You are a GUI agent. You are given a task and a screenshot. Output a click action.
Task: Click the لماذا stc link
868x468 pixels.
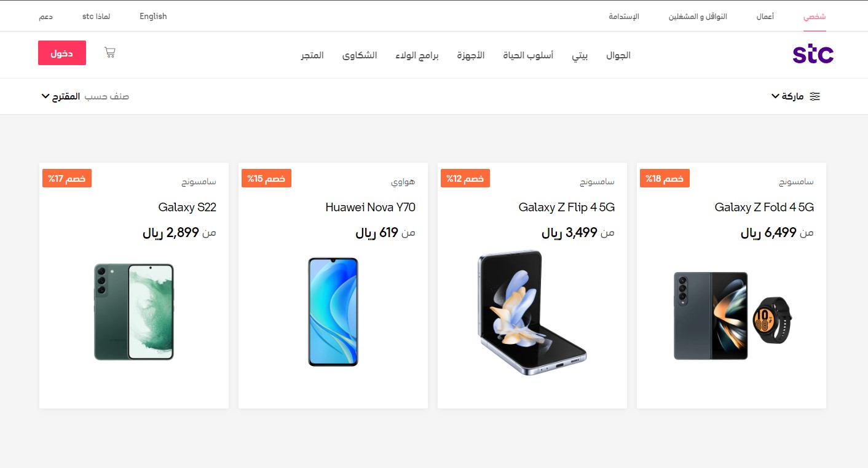[x=97, y=17]
